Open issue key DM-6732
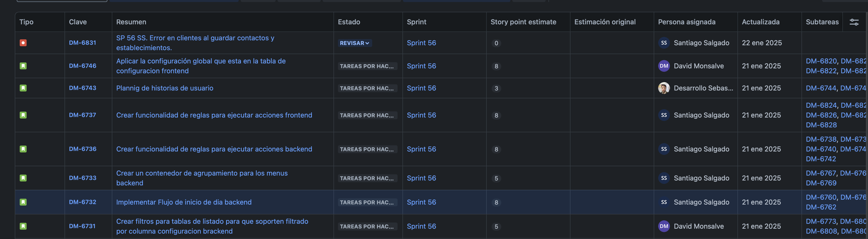Image resolution: width=868 pixels, height=239 pixels. [x=83, y=202]
